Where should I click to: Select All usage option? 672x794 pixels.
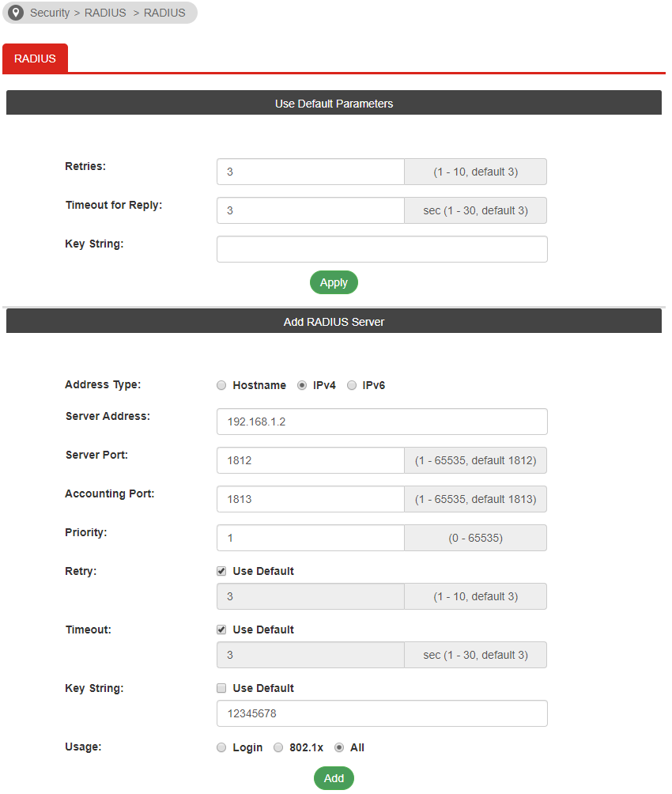pyautogui.click(x=339, y=747)
